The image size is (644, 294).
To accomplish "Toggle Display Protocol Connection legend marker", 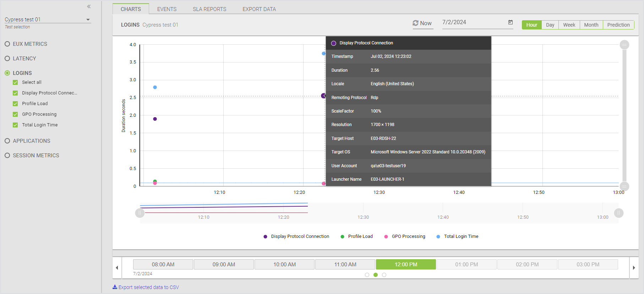I will pyautogui.click(x=265, y=237).
